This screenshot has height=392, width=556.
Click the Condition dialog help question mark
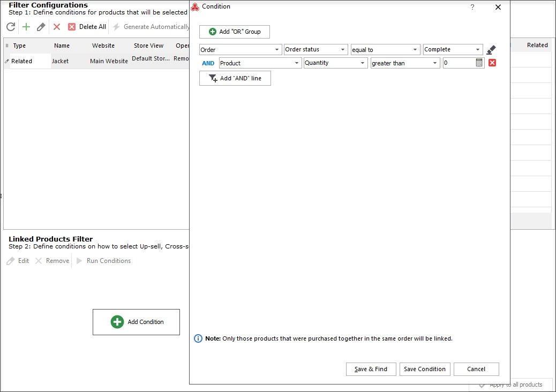coord(472,7)
